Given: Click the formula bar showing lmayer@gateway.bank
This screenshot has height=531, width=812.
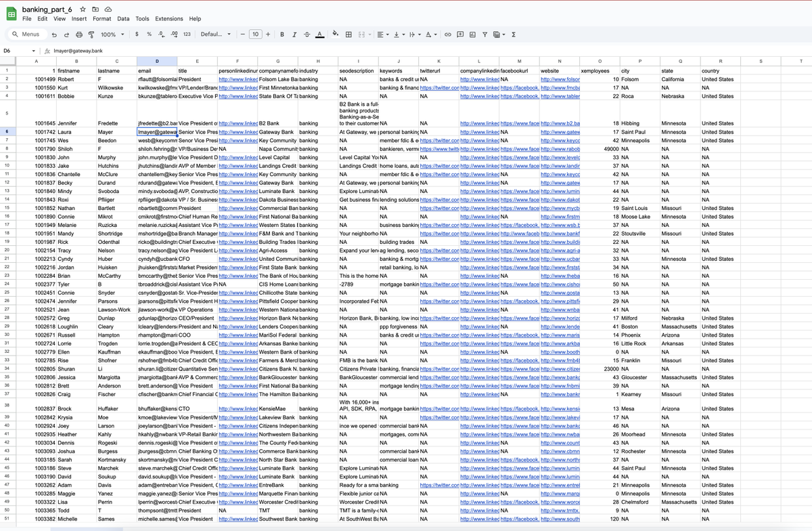Looking at the screenshot, I should coord(430,51).
